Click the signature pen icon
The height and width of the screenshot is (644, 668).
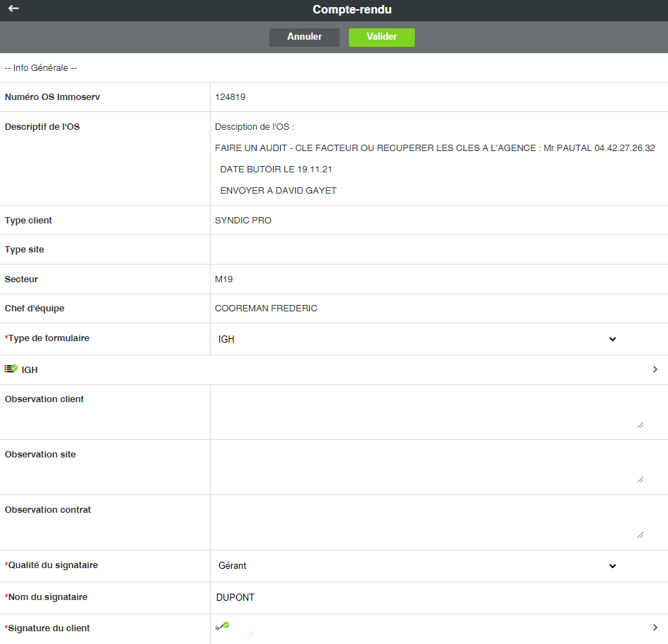coord(223,626)
